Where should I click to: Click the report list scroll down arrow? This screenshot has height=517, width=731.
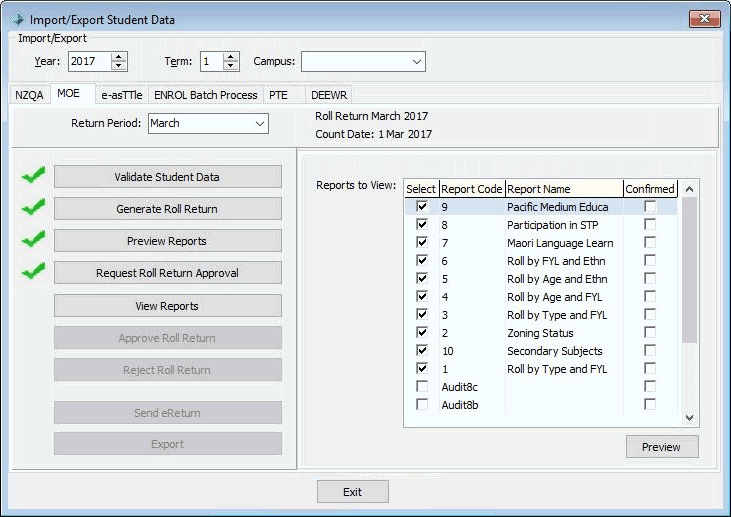(x=690, y=418)
